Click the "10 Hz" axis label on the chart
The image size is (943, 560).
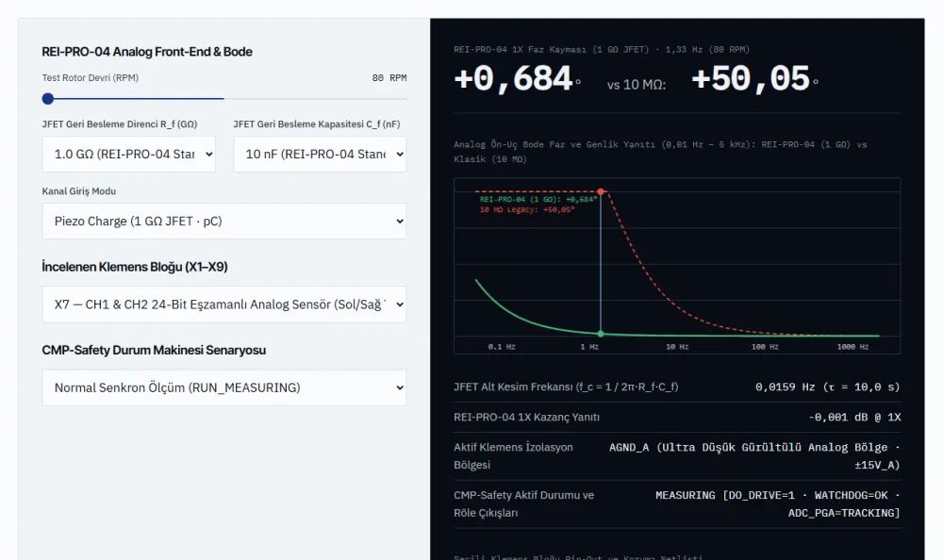[677, 347]
